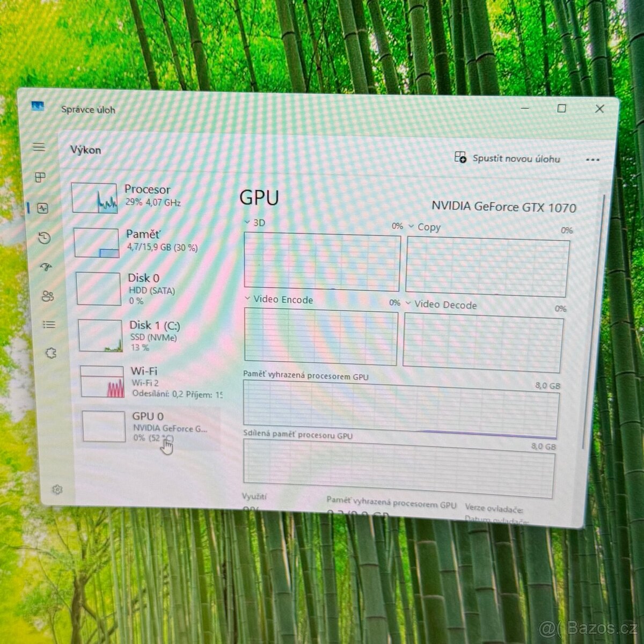Screen dimensions: 644x644
Task: Click Spustit novou úlohu button
Action: point(507,158)
